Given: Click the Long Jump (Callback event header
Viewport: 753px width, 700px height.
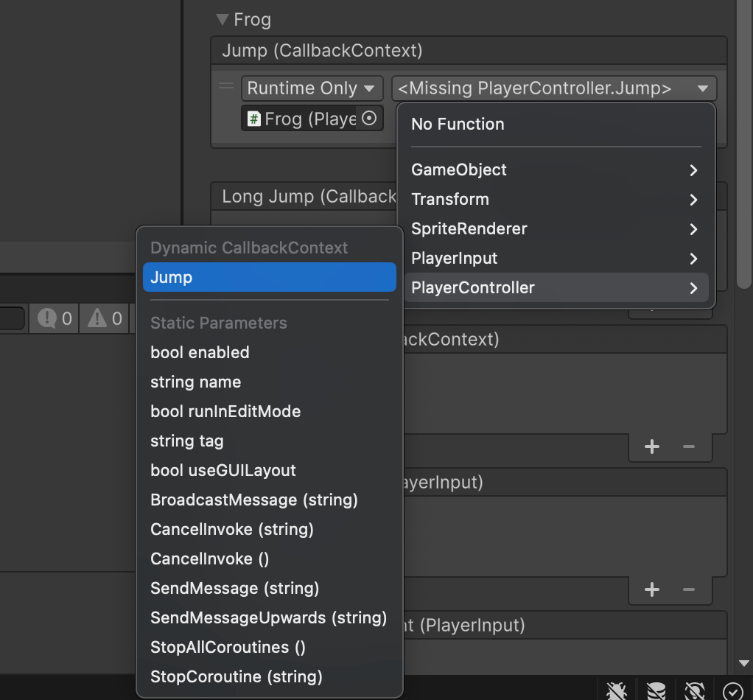Looking at the screenshot, I should (x=304, y=196).
